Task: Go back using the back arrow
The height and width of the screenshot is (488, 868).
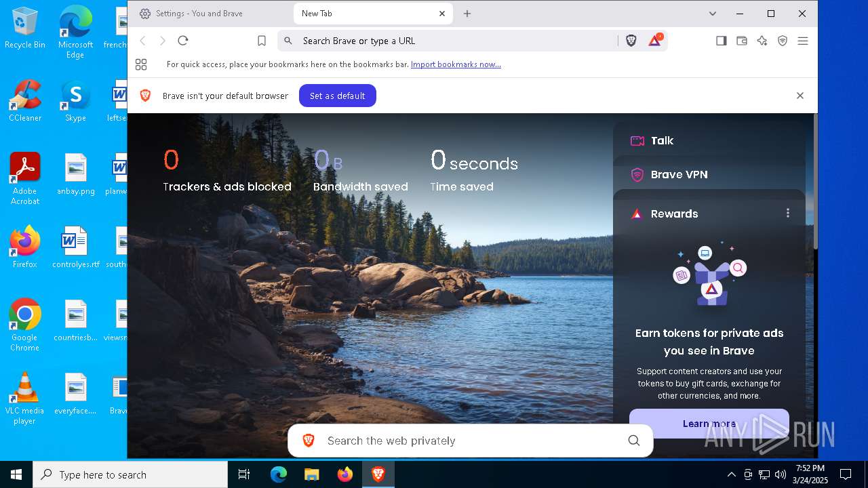Action: (x=142, y=41)
